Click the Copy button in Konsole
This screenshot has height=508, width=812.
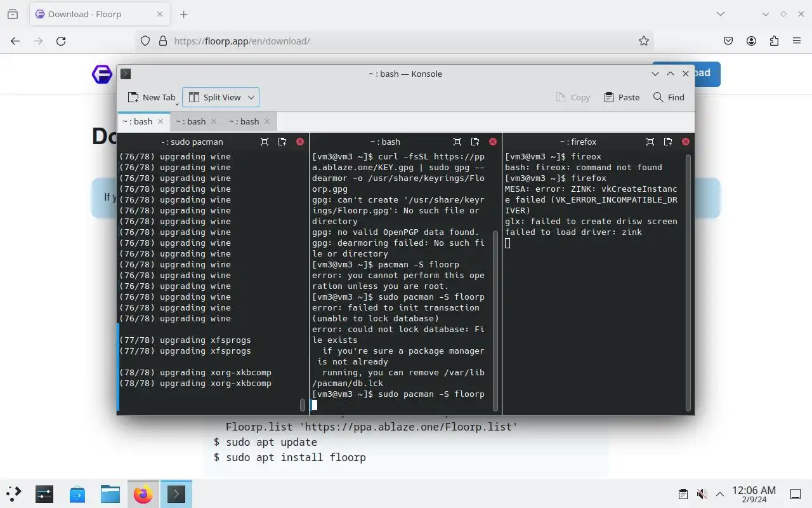click(573, 97)
